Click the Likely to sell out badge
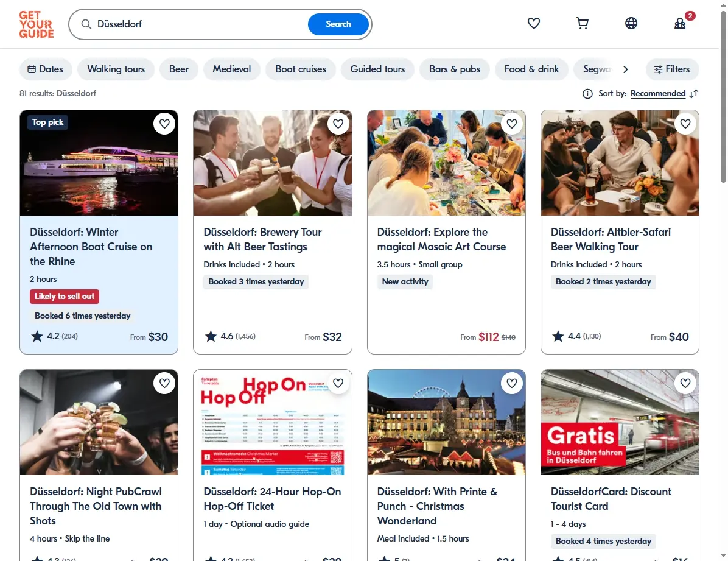 pos(65,297)
